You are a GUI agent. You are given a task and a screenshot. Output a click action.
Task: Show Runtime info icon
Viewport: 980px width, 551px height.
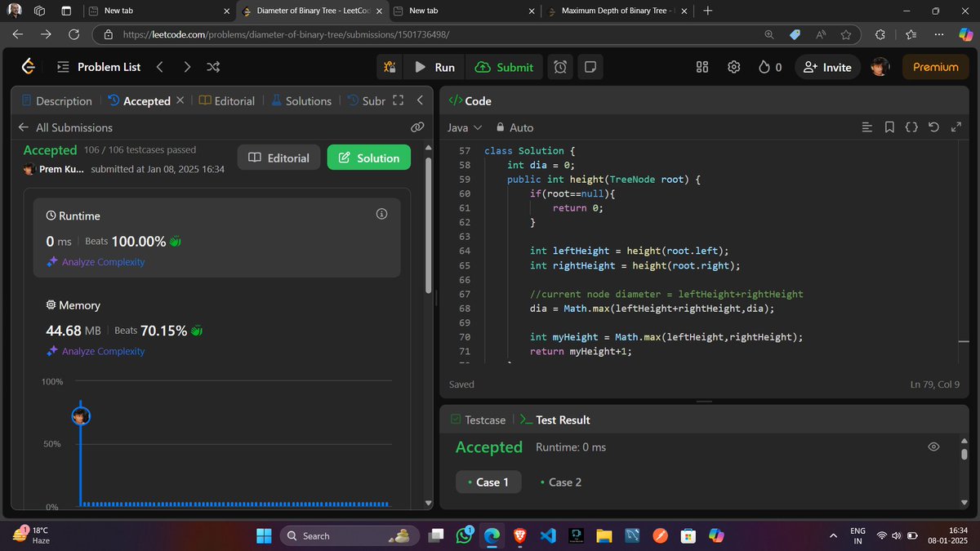pos(381,214)
